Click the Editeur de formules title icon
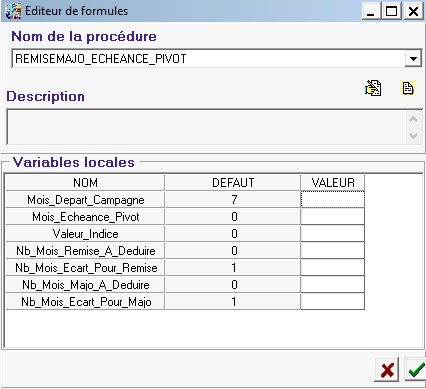 tap(13, 11)
